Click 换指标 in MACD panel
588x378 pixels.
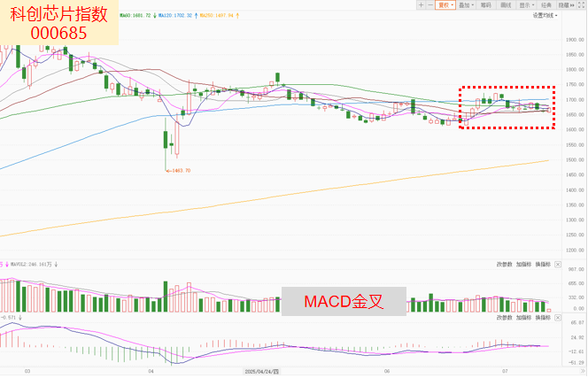pyautogui.click(x=543, y=318)
